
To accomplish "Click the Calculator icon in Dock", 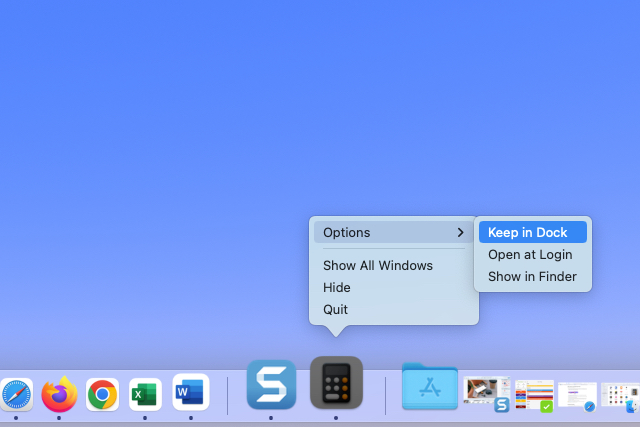I will pos(336,383).
